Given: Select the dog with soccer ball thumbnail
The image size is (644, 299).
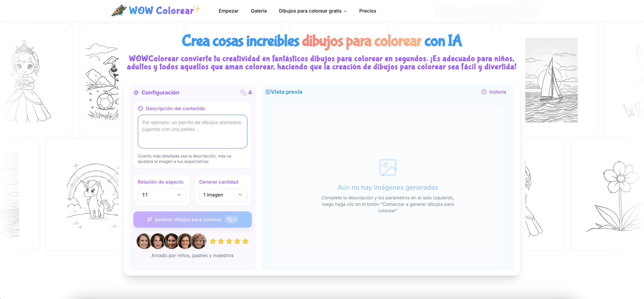Looking at the screenshot, I should (102, 81).
